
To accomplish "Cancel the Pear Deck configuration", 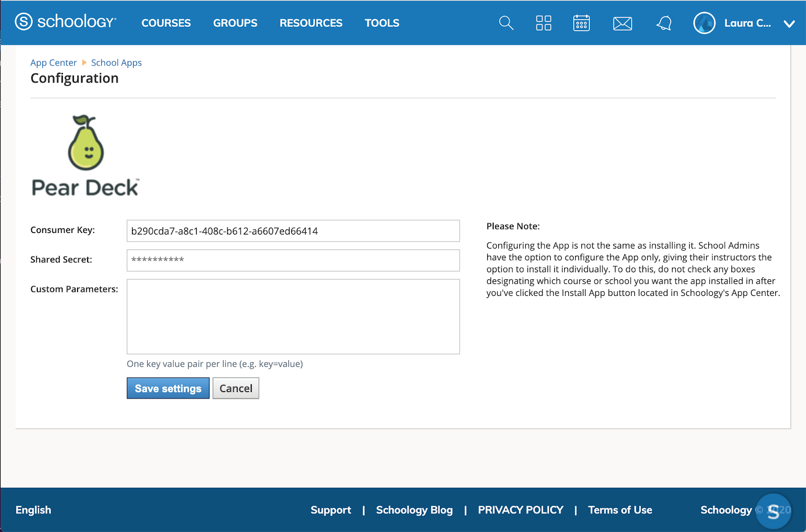I will click(x=236, y=388).
